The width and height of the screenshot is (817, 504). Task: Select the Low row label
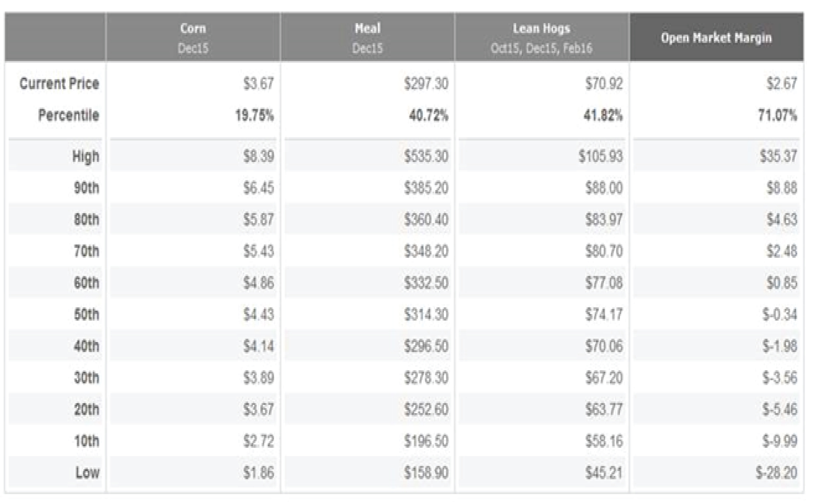coord(87,472)
